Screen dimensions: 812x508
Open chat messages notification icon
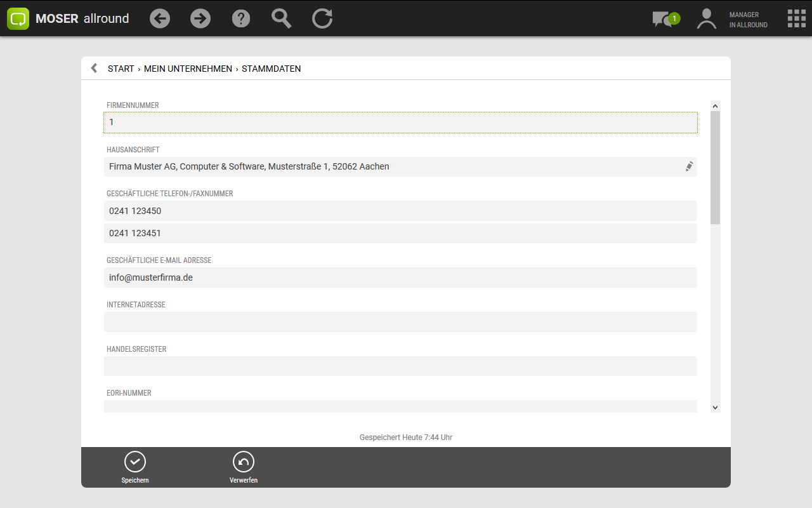664,19
